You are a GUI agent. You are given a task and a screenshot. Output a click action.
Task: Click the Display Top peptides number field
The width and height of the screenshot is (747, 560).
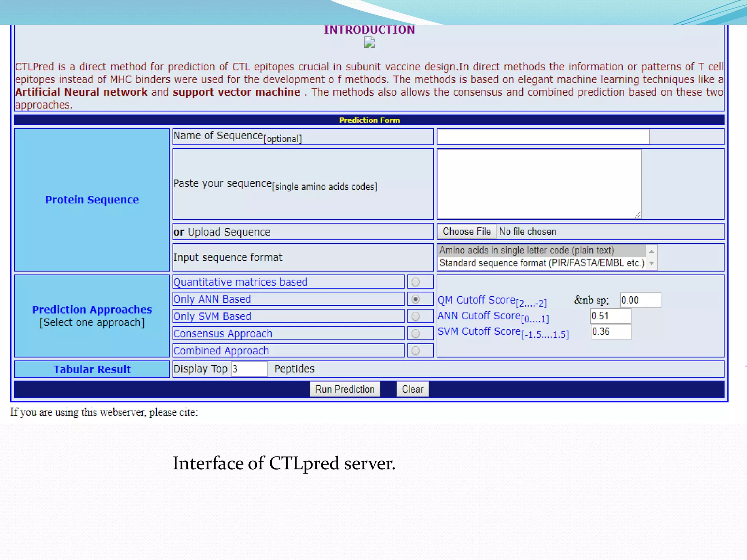[x=249, y=369]
